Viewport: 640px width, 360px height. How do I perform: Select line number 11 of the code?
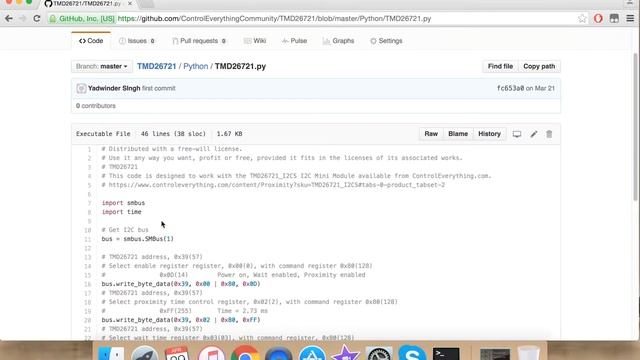(x=88, y=239)
